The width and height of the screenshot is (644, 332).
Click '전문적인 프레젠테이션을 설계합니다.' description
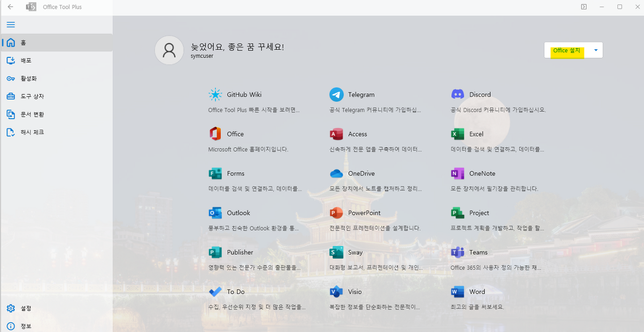pyautogui.click(x=375, y=228)
